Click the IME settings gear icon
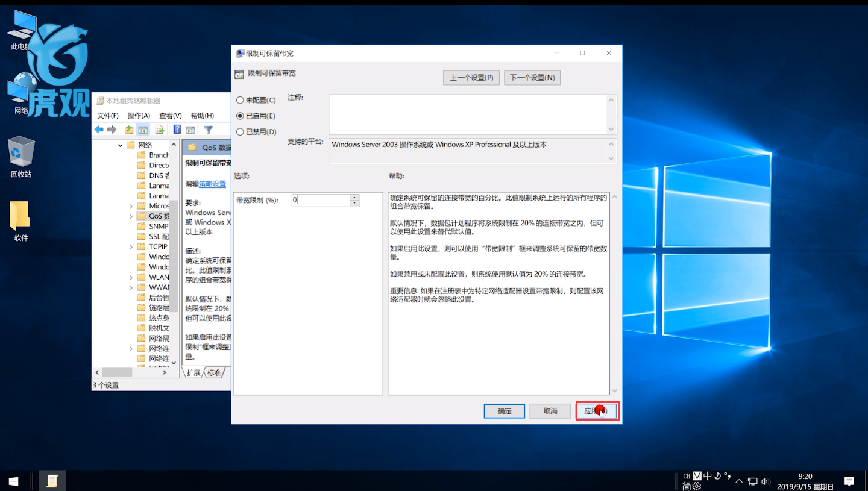868x491 pixels. [697, 486]
